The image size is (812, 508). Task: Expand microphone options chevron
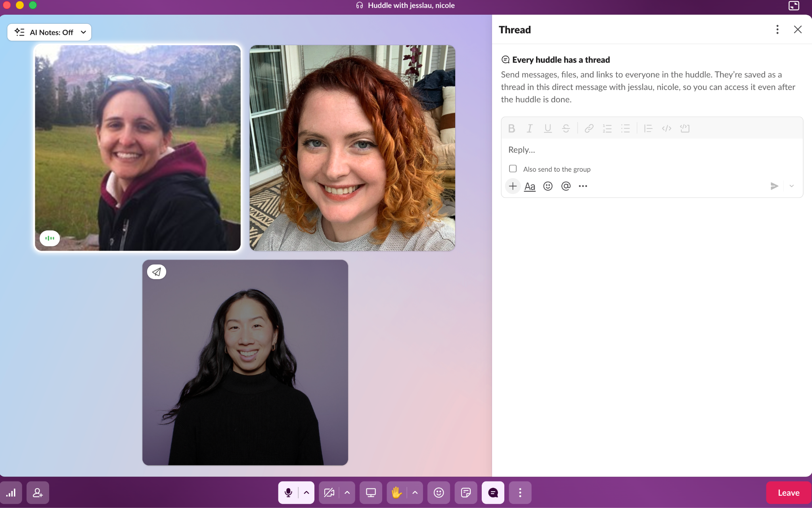point(306,493)
